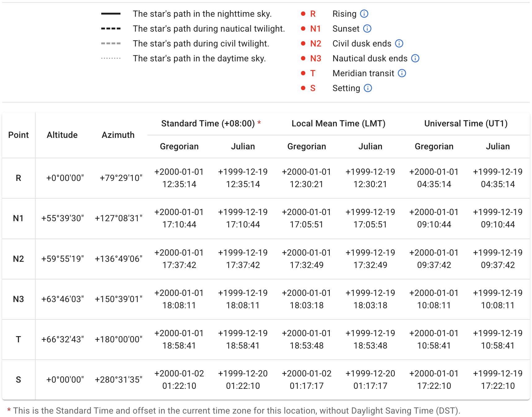Click the N1 row altitude value +55°39'30"
The height and width of the screenshot is (417, 532).
point(63,218)
